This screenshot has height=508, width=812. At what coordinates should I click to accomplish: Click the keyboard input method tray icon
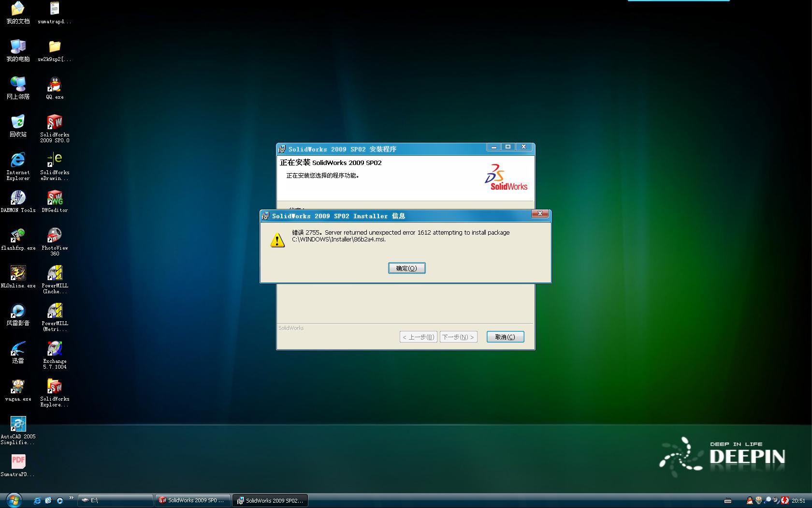[728, 501]
